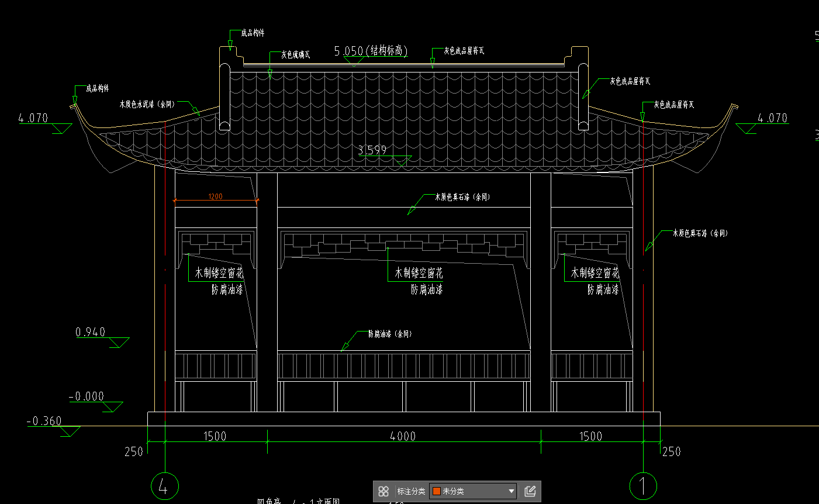Select the 1500 dimension near axis 4
This screenshot has height=504, width=819.
(215, 436)
